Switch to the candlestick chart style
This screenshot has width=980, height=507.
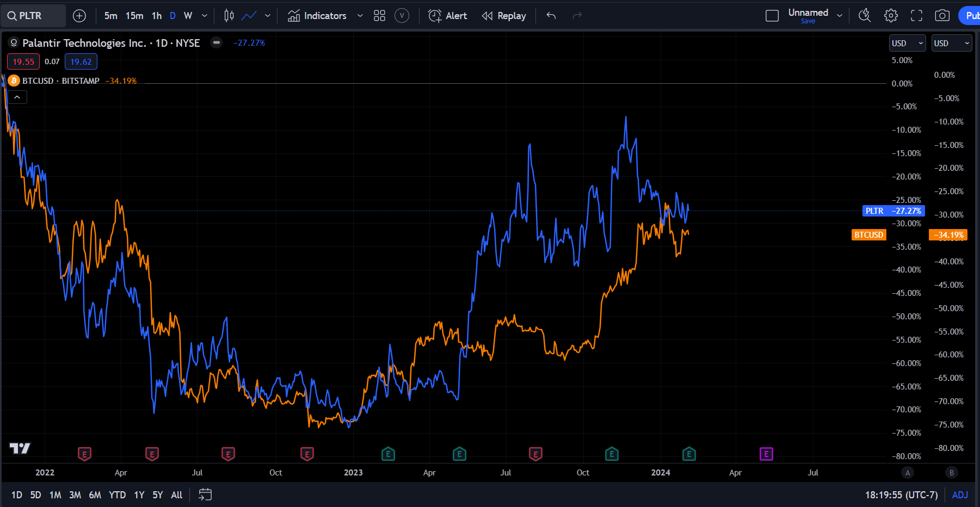(229, 16)
